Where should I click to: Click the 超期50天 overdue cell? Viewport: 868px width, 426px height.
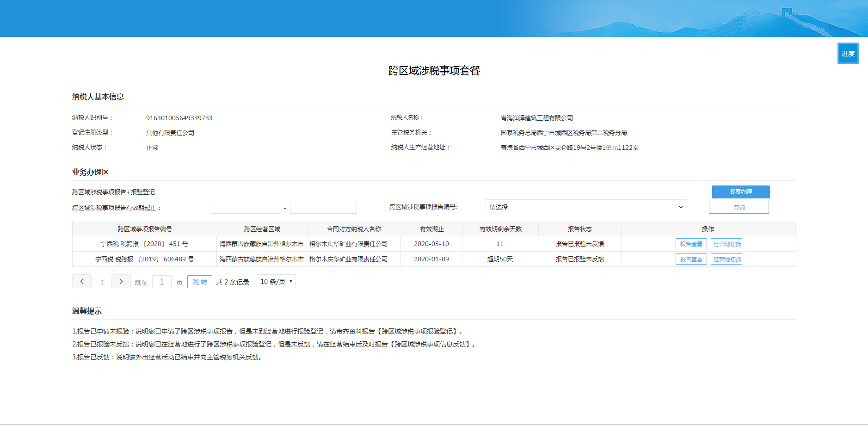[500, 259]
